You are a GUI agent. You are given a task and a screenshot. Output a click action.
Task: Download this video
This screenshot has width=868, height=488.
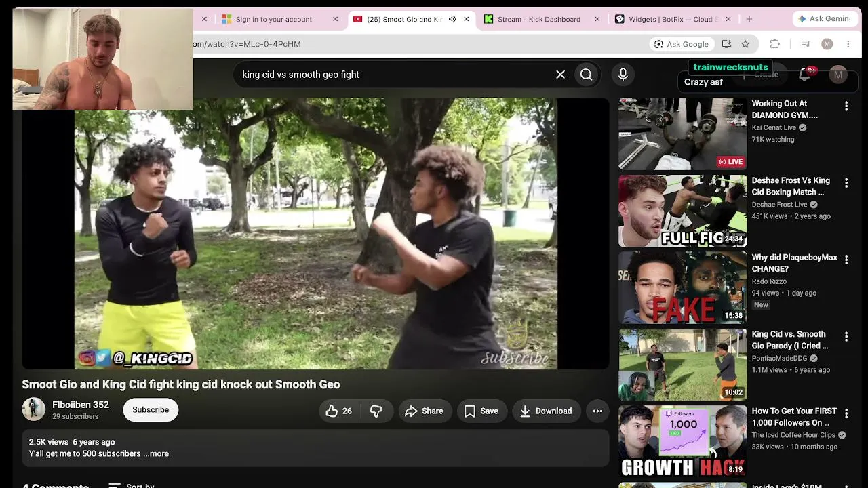tap(546, 411)
